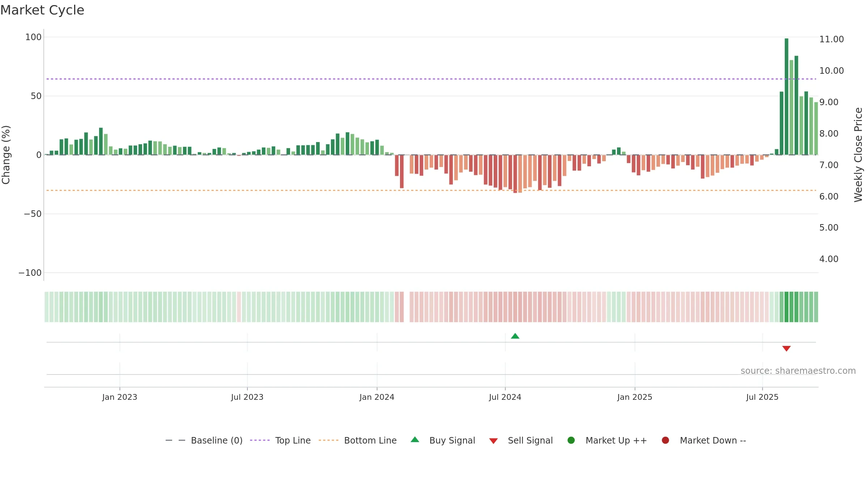Click the orange dotted bottom line on chart
This screenshot has width=868, height=488.
431,190
